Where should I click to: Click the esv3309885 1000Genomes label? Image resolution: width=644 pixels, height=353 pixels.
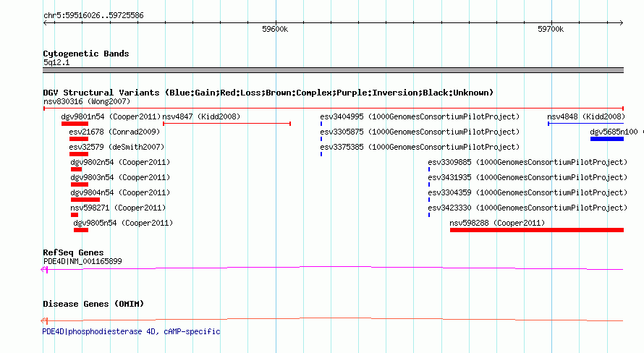tap(528, 162)
